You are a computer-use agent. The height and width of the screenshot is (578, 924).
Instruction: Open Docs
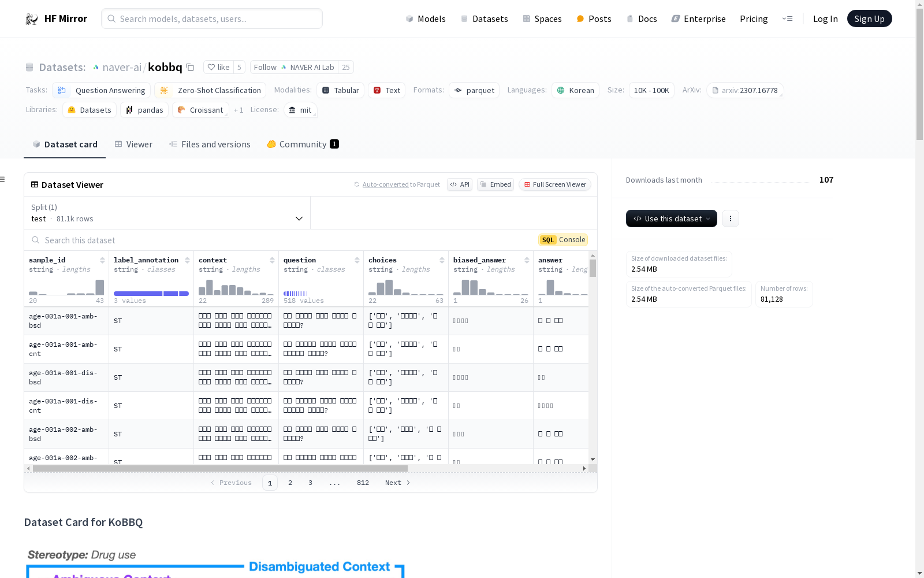coord(642,18)
